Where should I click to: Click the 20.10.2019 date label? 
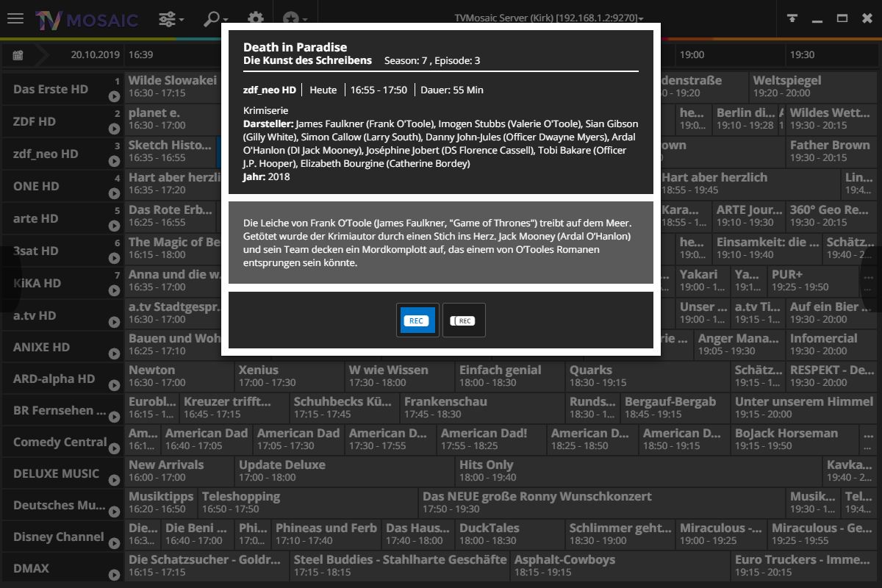pyautogui.click(x=95, y=54)
